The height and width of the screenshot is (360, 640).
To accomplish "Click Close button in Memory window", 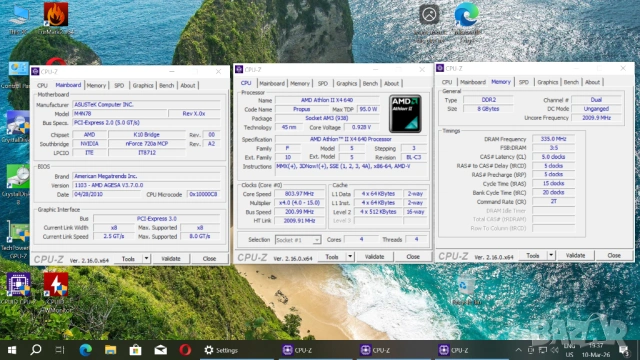I will 614,255.
